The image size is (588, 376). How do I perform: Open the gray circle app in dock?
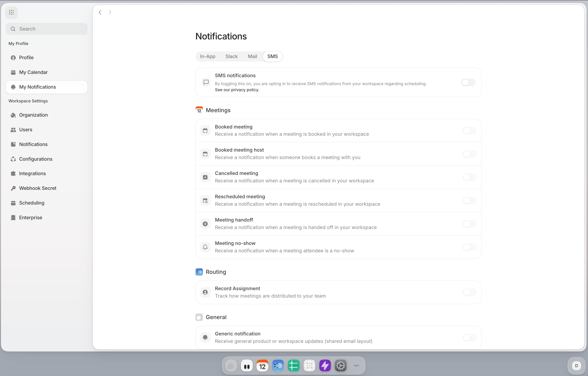[231, 366]
